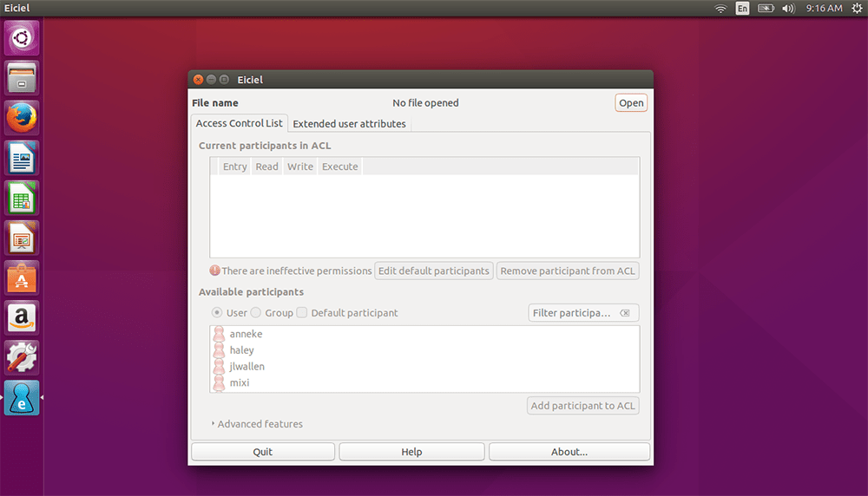Select the name jlwallen in the list

click(x=247, y=366)
